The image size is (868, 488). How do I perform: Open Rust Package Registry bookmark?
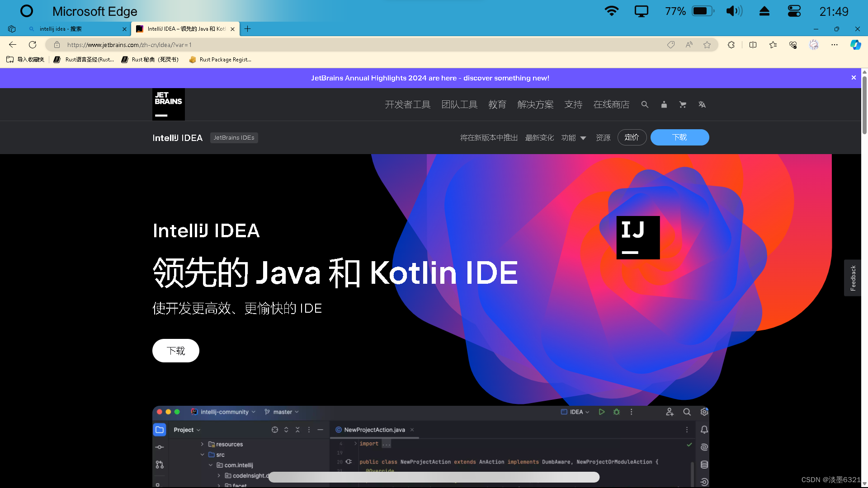[220, 60]
